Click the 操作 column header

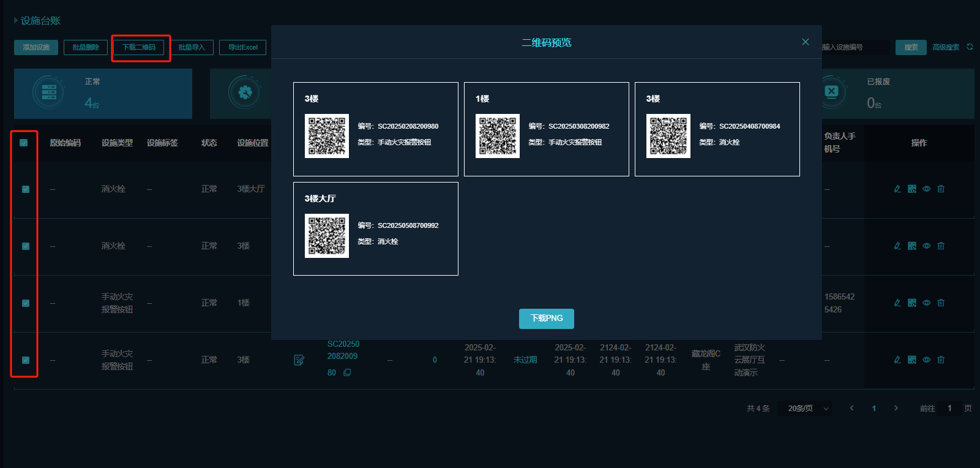pyautogui.click(x=919, y=143)
